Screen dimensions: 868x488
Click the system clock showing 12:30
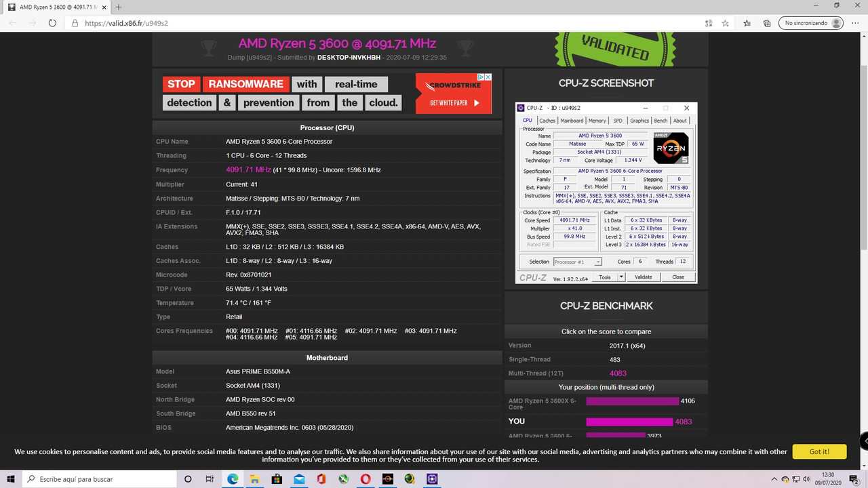[x=829, y=479]
